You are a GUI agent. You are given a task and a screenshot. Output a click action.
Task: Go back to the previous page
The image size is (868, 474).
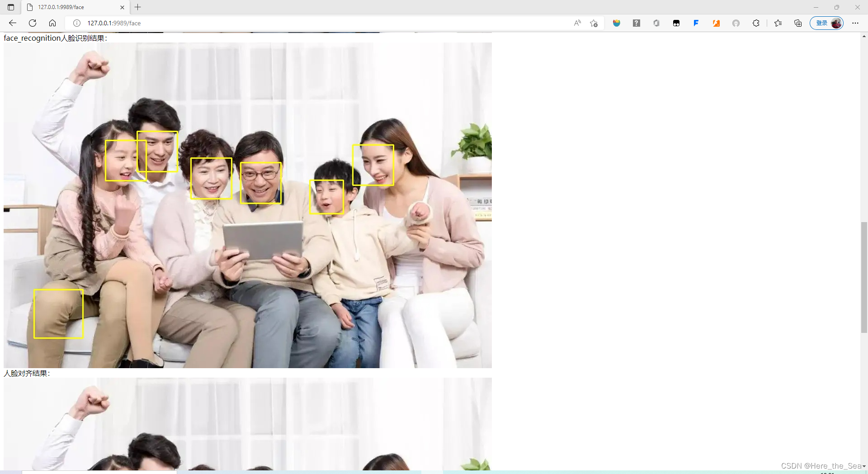point(13,23)
